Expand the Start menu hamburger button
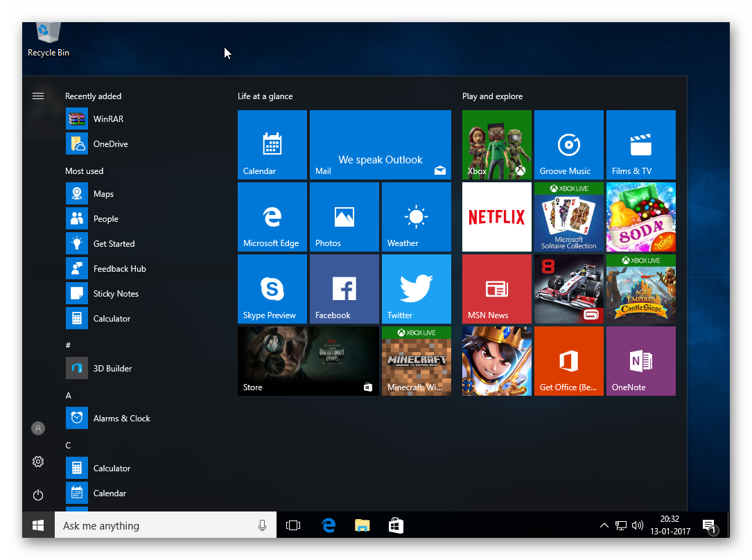The width and height of the screenshot is (752, 560). [x=38, y=96]
